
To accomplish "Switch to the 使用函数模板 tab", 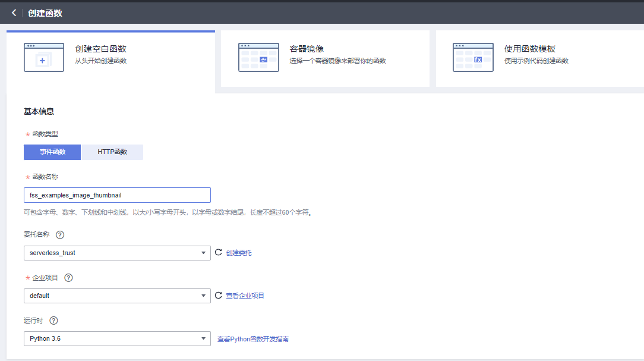I will click(x=539, y=58).
